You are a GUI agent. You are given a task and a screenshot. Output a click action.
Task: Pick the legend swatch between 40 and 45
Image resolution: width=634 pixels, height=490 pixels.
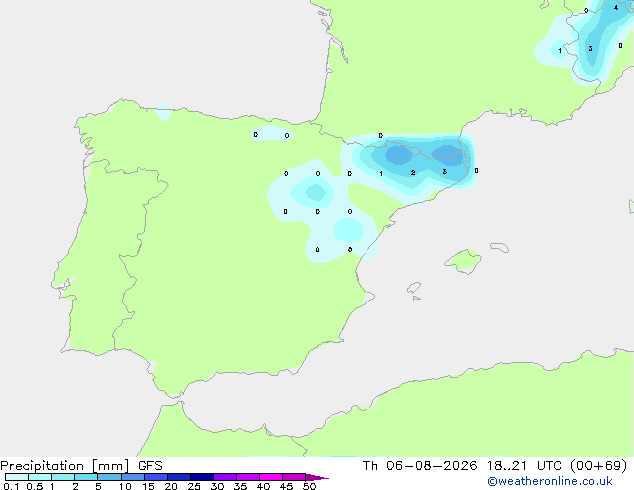click(x=271, y=477)
